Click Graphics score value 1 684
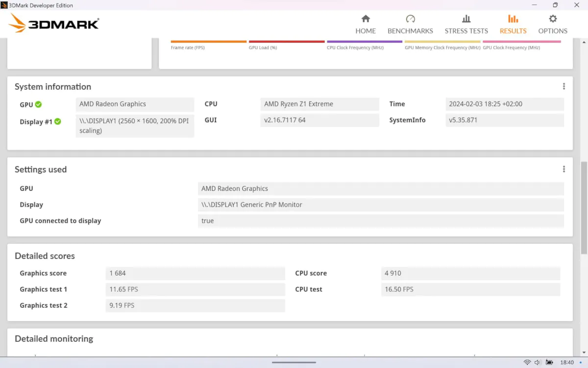The image size is (588, 368). (x=195, y=273)
